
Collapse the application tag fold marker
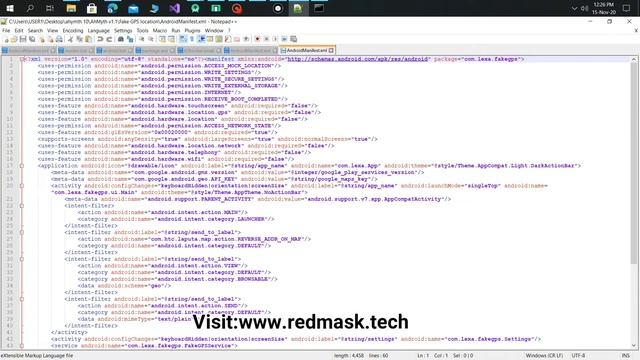22,166
